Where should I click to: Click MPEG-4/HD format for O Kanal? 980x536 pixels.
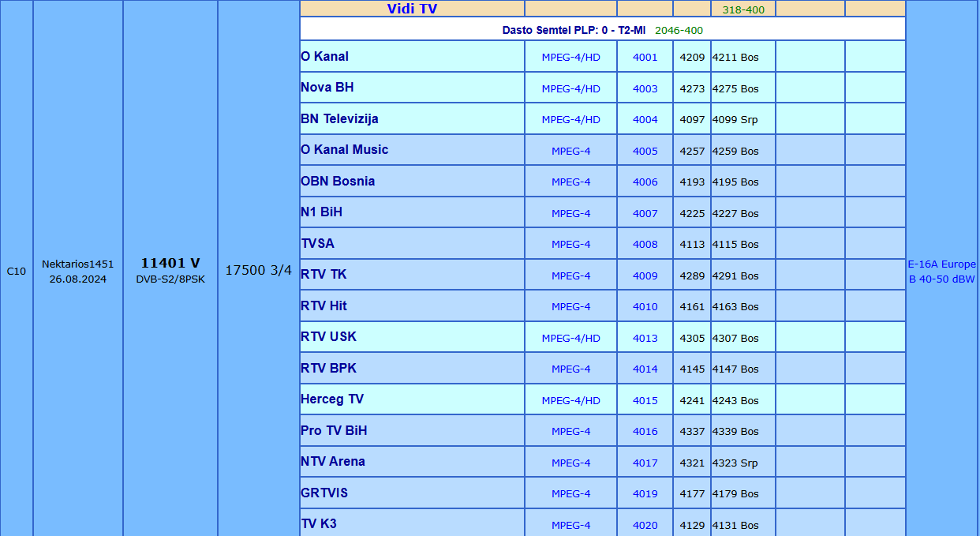(570, 58)
